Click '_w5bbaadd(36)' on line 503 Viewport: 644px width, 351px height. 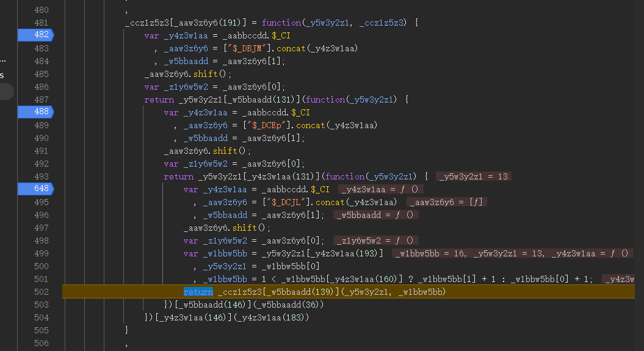click(x=288, y=305)
